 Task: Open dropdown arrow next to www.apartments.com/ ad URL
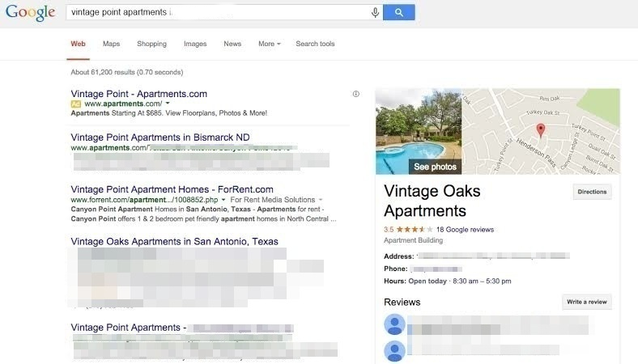[x=168, y=104]
